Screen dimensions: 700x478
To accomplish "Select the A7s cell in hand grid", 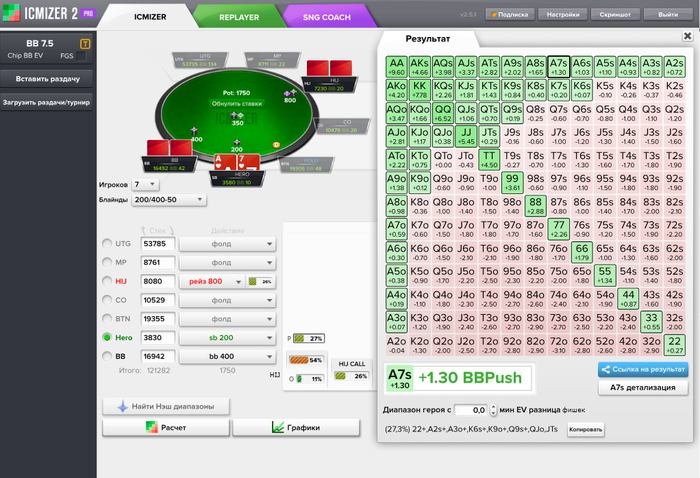I will tap(558, 67).
